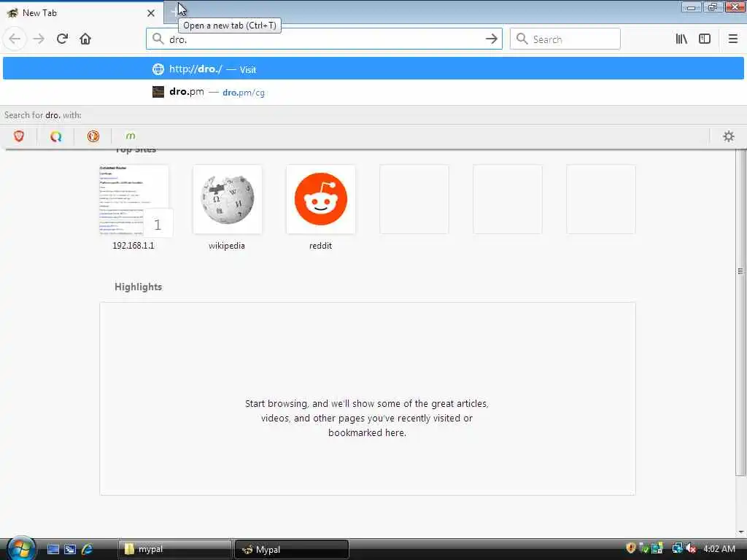Viewport: 747px width, 560px height.
Task: Open search settings gear icon
Action: (x=729, y=136)
